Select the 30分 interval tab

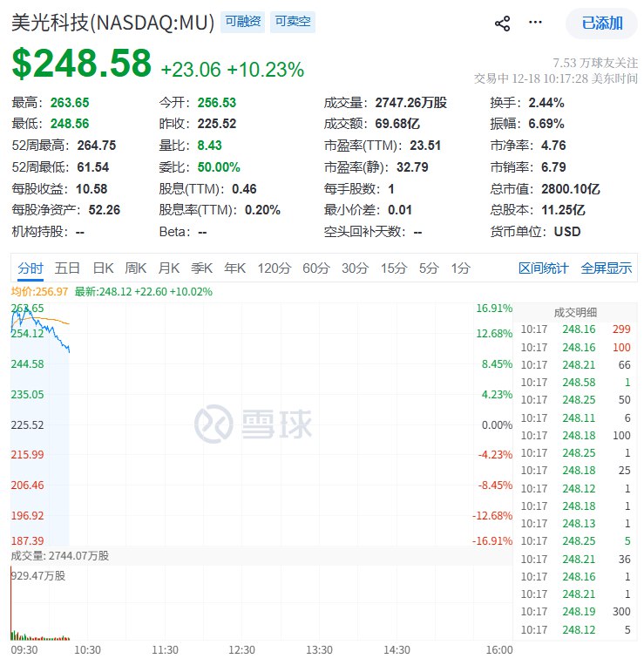point(356,268)
